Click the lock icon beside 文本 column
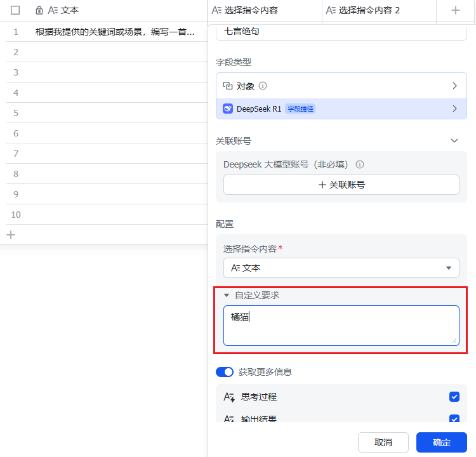 coord(39,10)
